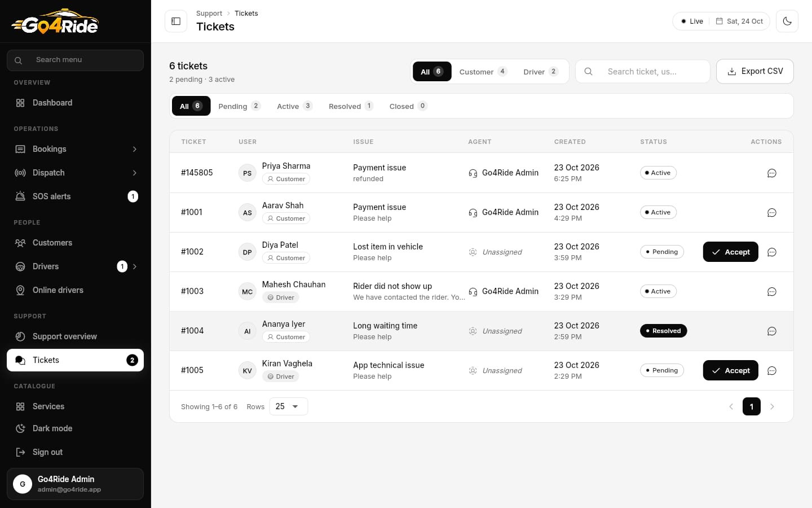Open chat icon for ticket #1004
This screenshot has height=508, width=812.
[772, 331]
